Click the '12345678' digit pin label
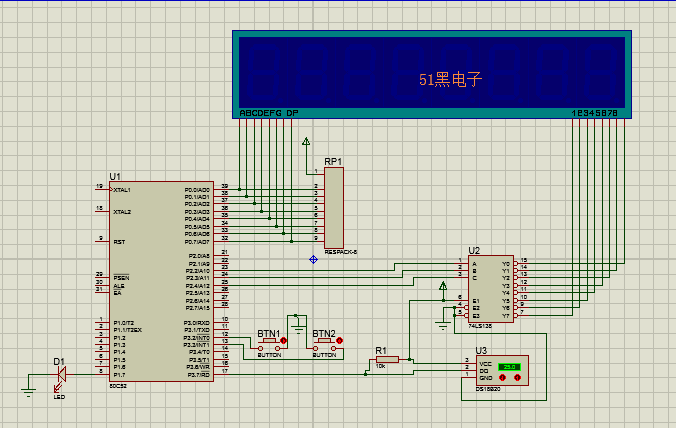Viewport: 676px width, 428px height. click(x=595, y=113)
